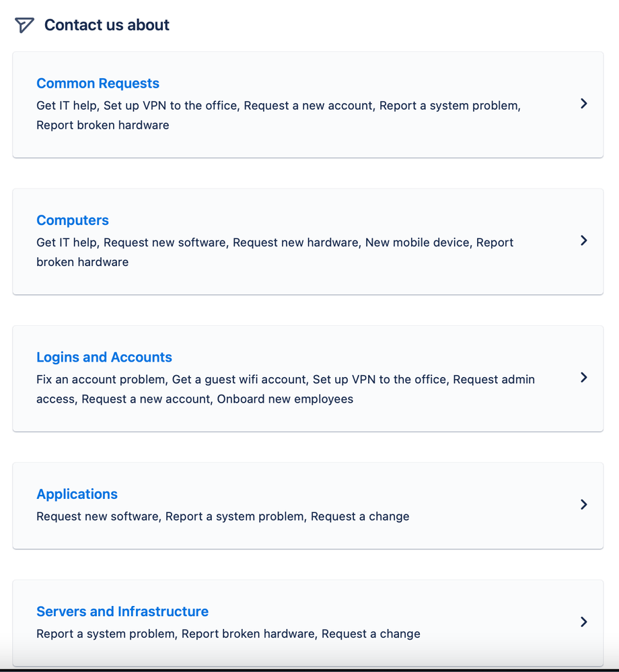Viewport: 619px width, 672px height.
Task: Go to the Applications category title
Action: click(77, 494)
